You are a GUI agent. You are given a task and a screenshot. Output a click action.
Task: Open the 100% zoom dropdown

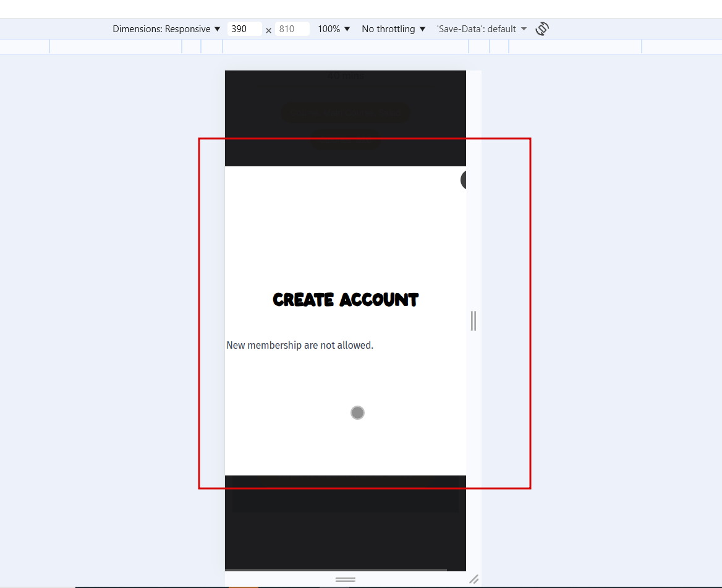[334, 29]
